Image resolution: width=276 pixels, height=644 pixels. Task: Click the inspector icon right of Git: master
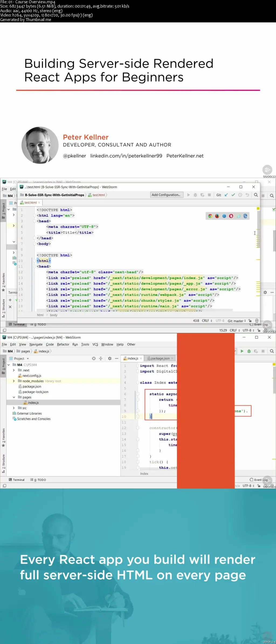tap(257, 321)
